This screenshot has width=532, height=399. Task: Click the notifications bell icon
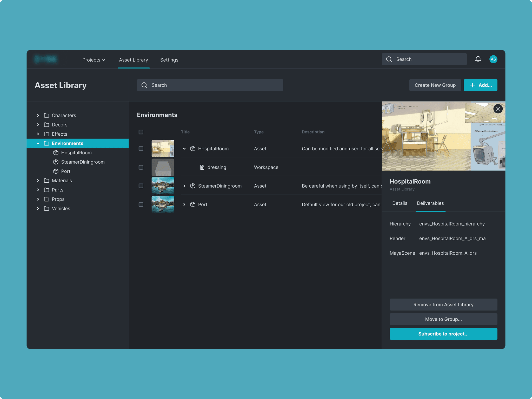pos(478,59)
